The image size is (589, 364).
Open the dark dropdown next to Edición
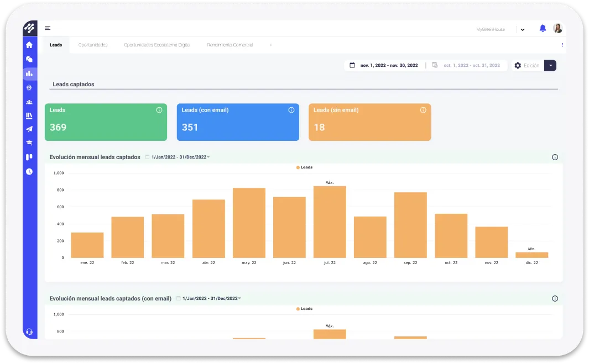[x=550, y=66]
